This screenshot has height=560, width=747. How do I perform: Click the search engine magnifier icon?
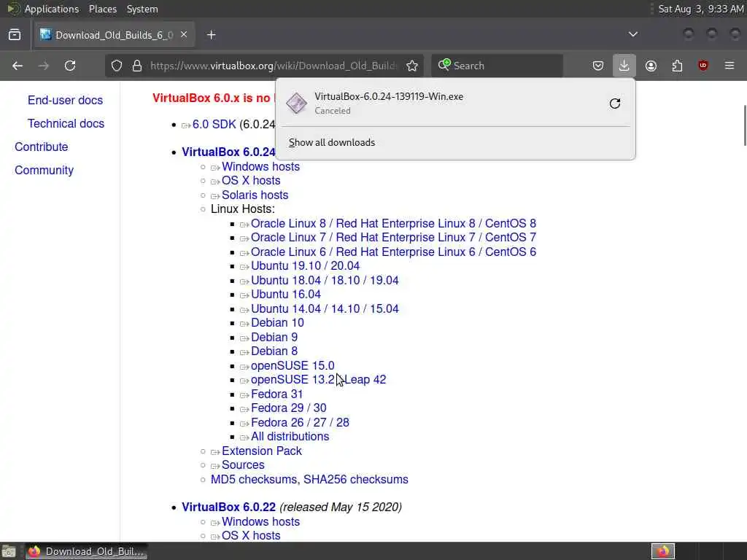(x=444, y=65)
